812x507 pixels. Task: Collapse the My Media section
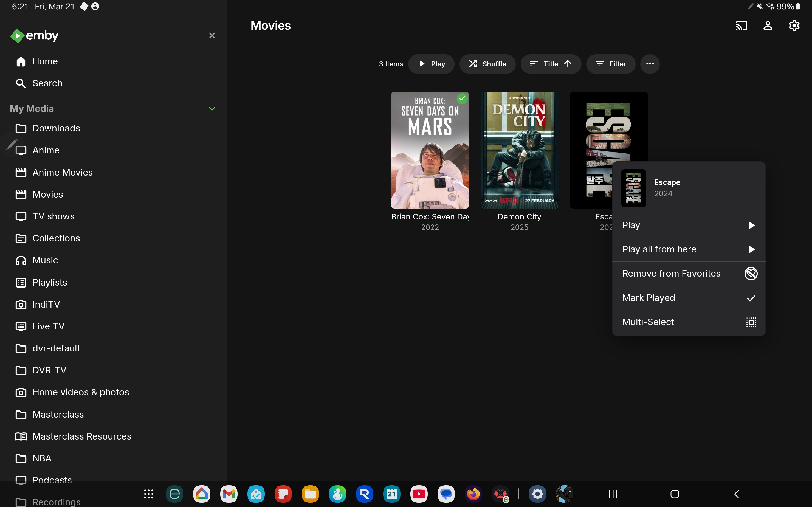212,109
